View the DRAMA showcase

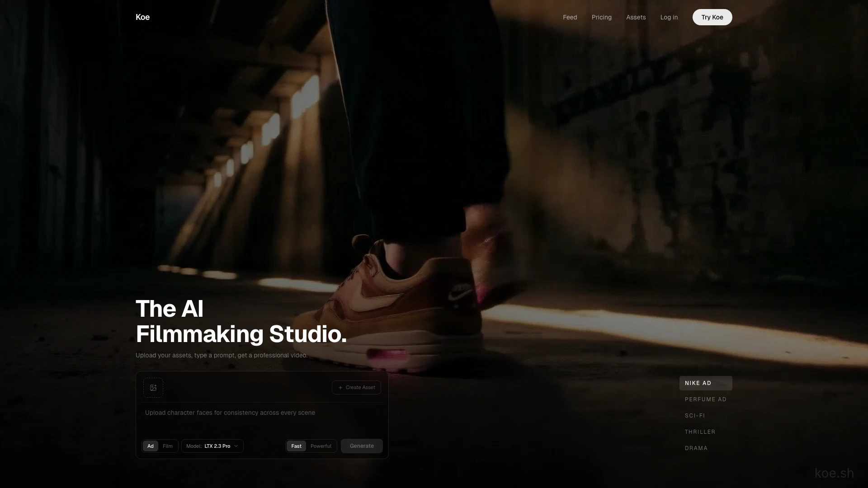click(x=696, y=448)
